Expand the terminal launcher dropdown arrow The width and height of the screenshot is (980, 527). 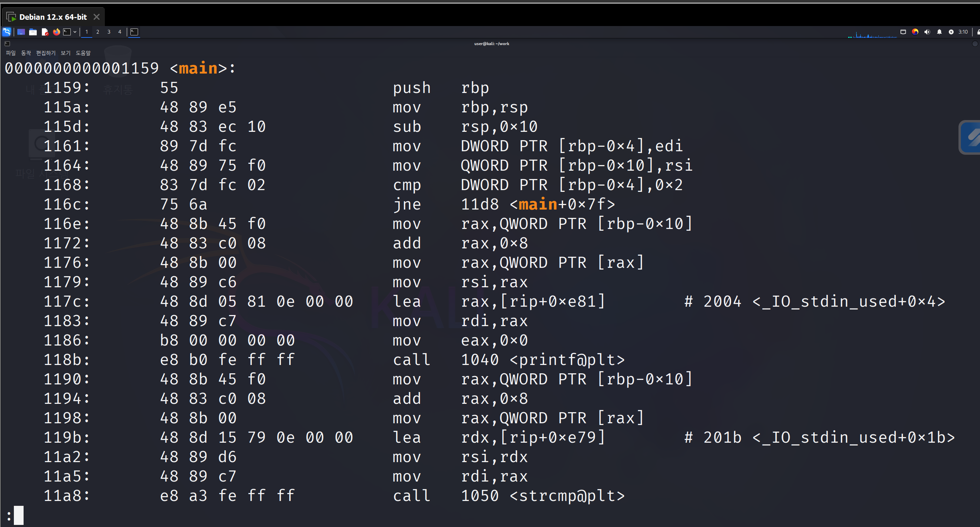tap(75, 32)
